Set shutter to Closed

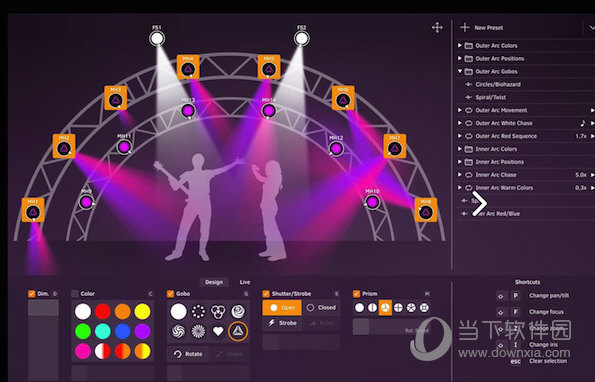321,308
